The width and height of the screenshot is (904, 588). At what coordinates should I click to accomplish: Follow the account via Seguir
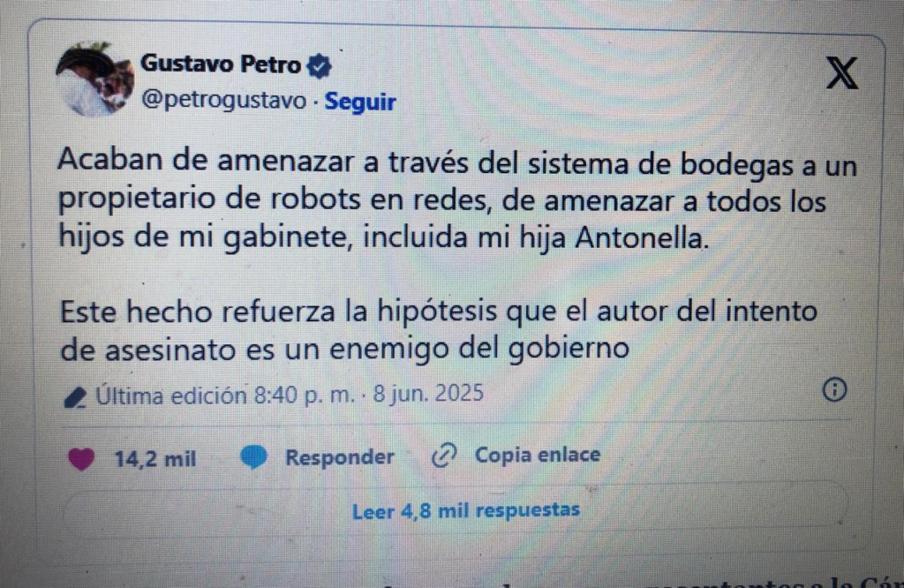pos(360,102)
